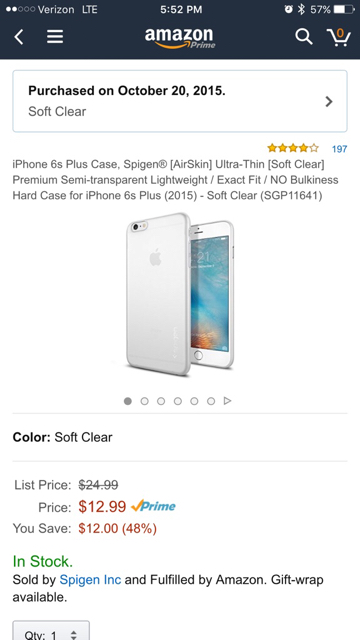Viewport: 360px width, 640px height.
Task: Tap the next-image arrow after dots
Action: coord(228,401)
